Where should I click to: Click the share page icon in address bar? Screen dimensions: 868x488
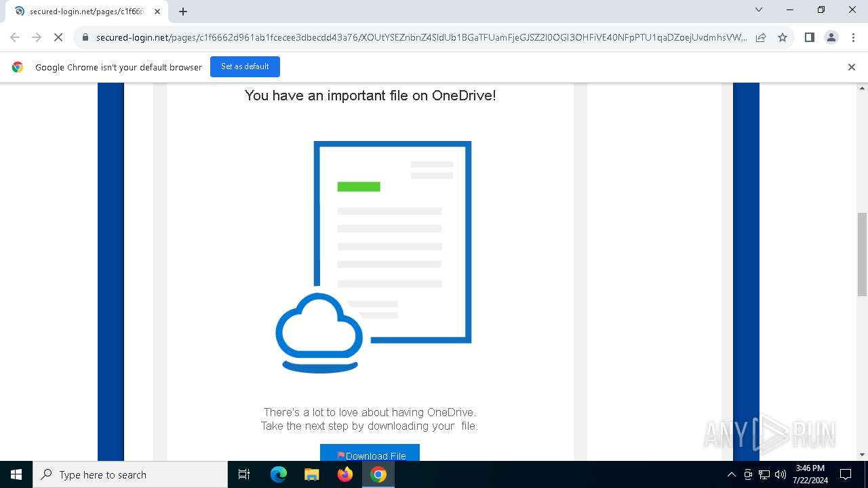761,37
